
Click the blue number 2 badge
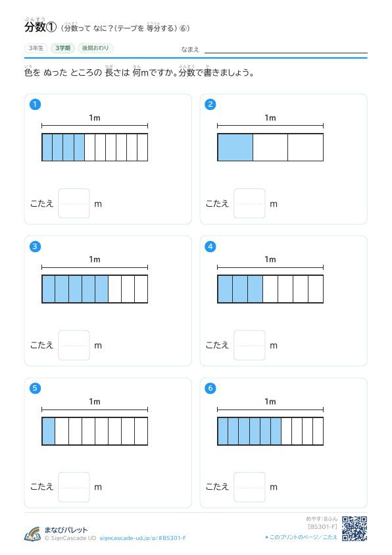click(x=210, y=105)
